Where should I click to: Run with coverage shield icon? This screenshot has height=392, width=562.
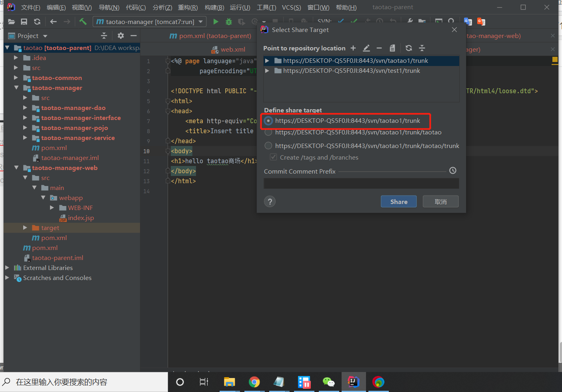click(242, 22)
